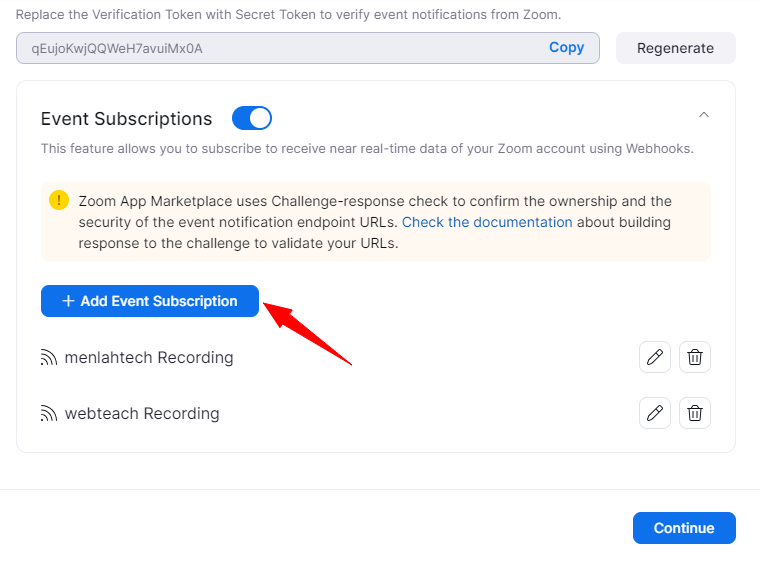The image size is (760, 565).
Task: Select the menlahtech Recording entry
Action: [149, 358]
